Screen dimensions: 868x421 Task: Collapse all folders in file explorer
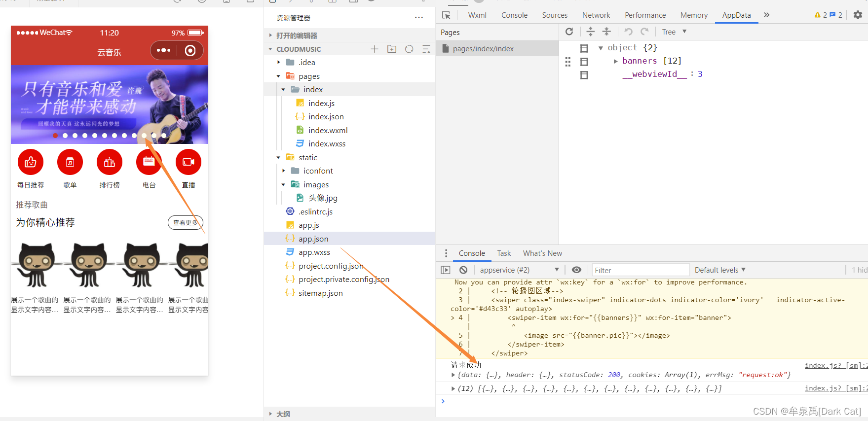[x=426, y=49]
